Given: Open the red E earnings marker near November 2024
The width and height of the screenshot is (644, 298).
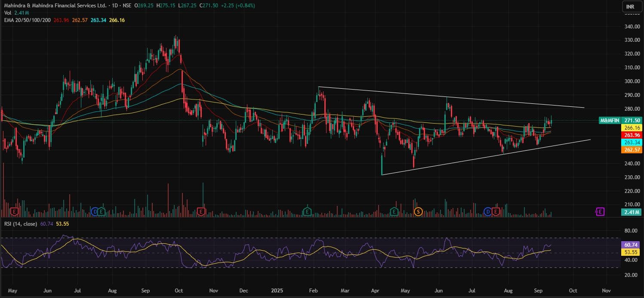Looking at the screenshot, I should click(201, 211).
